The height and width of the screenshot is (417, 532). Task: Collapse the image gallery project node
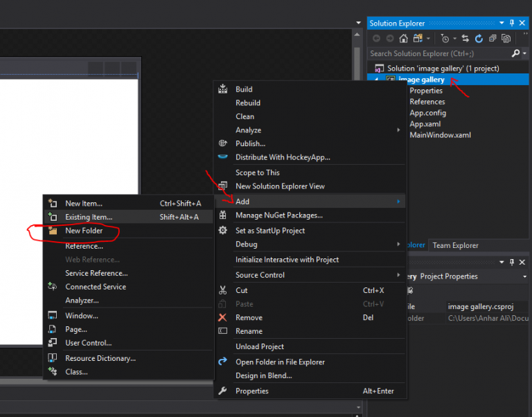(x=376, y=80)
